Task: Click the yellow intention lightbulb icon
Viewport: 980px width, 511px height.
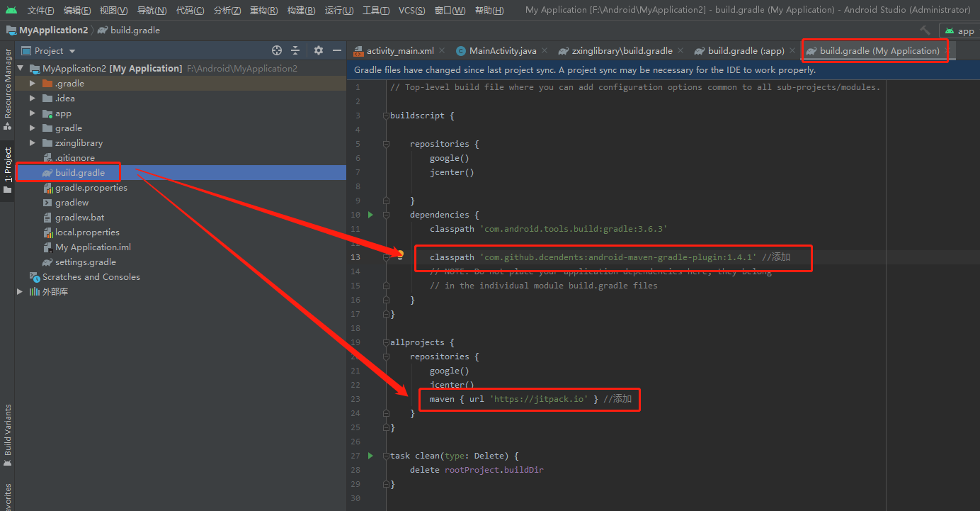Action: point(399,254)
